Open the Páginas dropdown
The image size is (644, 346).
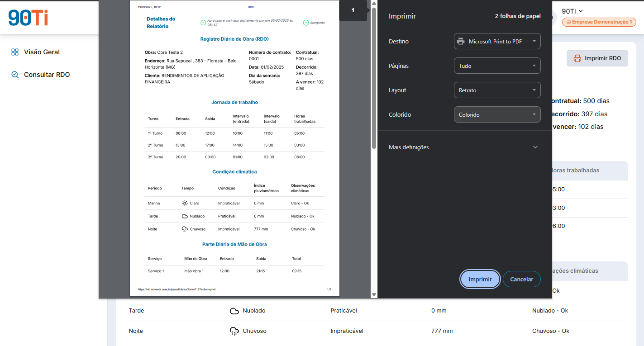(x=497, y=66)
